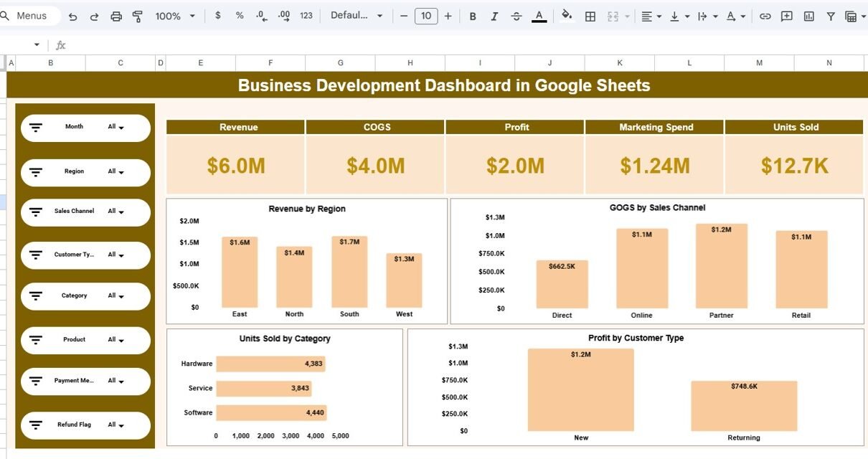Activate the Paint format tool

[138, 16]
